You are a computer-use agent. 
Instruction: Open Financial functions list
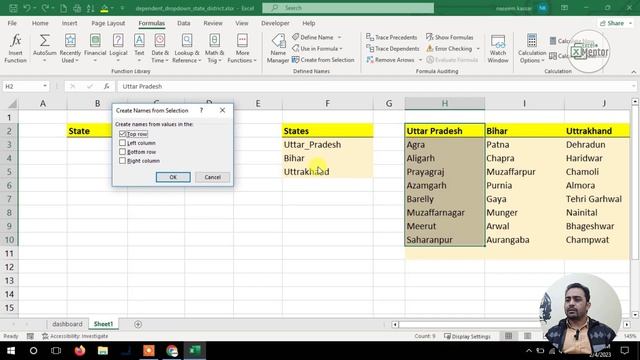click(x=95, y=48)
